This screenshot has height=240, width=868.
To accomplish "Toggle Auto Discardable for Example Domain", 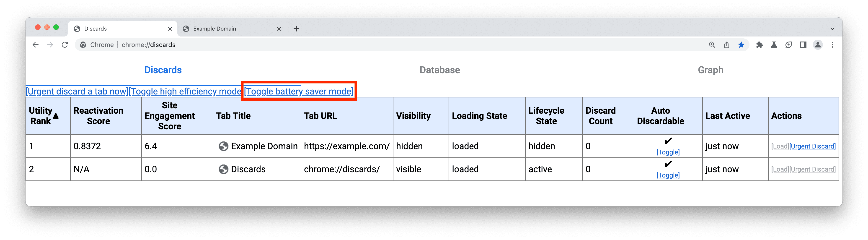I will point(668,152).
